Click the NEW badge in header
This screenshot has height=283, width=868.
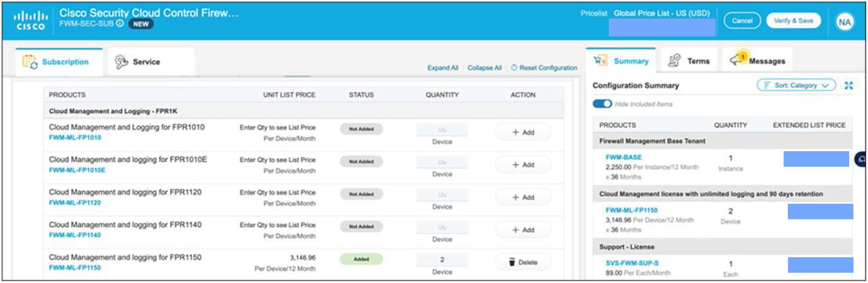click(141, 24)
